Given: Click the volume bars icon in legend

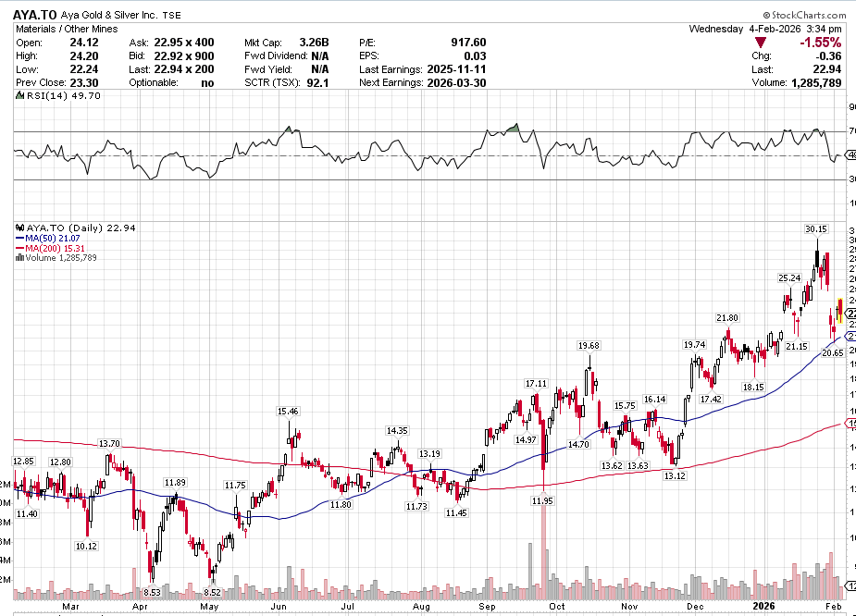Looking at the screenshot, I should (19, 258).
